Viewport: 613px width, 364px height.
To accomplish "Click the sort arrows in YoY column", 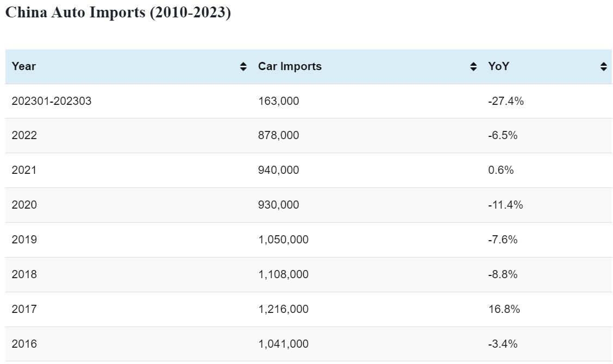I will [x=603, y=66].
